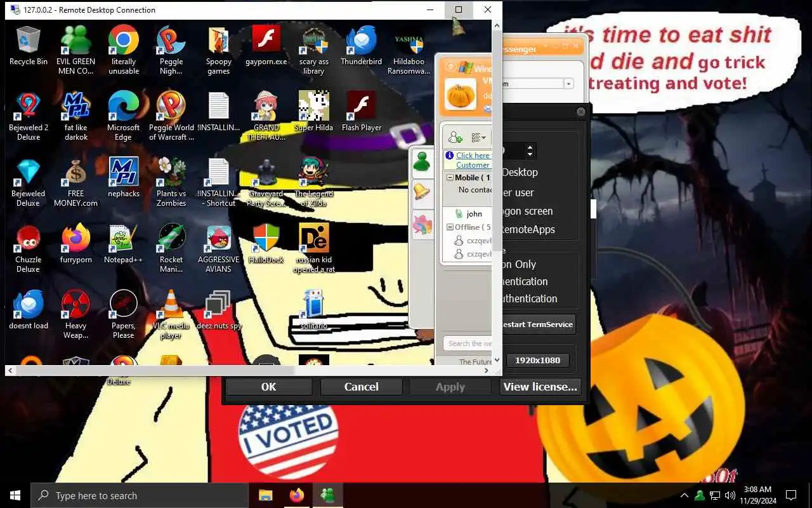This screenshot has width=812, height=508.
Task: Launch the Rocket Mani... game icon
Action: pyautogui.click(x=171, y=248)
